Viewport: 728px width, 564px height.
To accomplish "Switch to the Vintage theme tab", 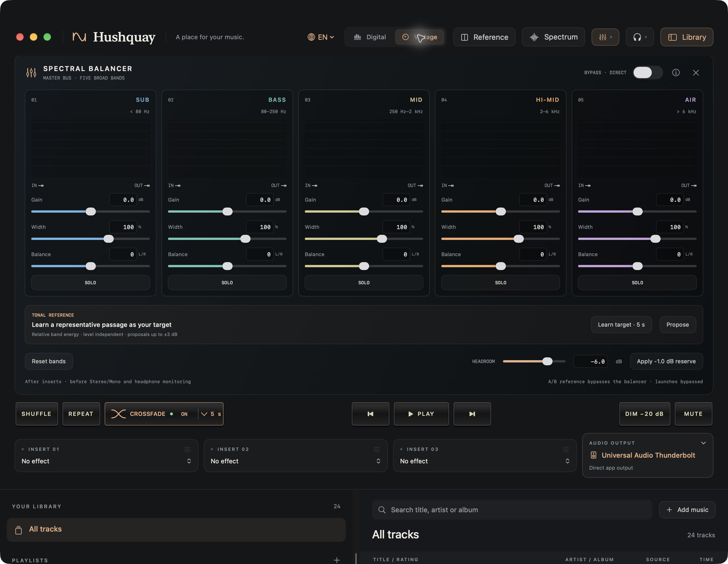I will pyautogui.click(x=420, y=37).
